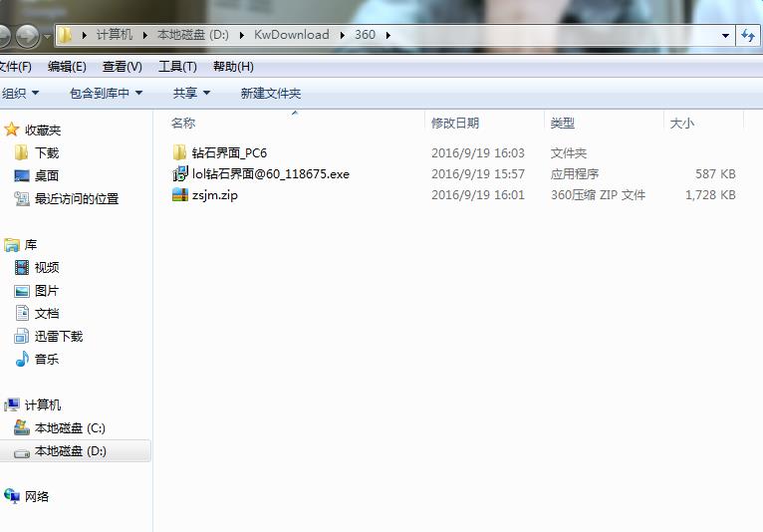
Task: Click KwDownload in the address breadcrumb
Action: [x=292, y=35]
